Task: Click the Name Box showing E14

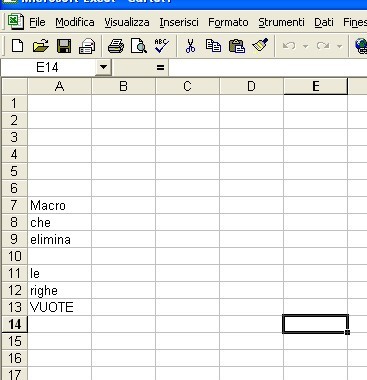Action: tap(48, 67)
